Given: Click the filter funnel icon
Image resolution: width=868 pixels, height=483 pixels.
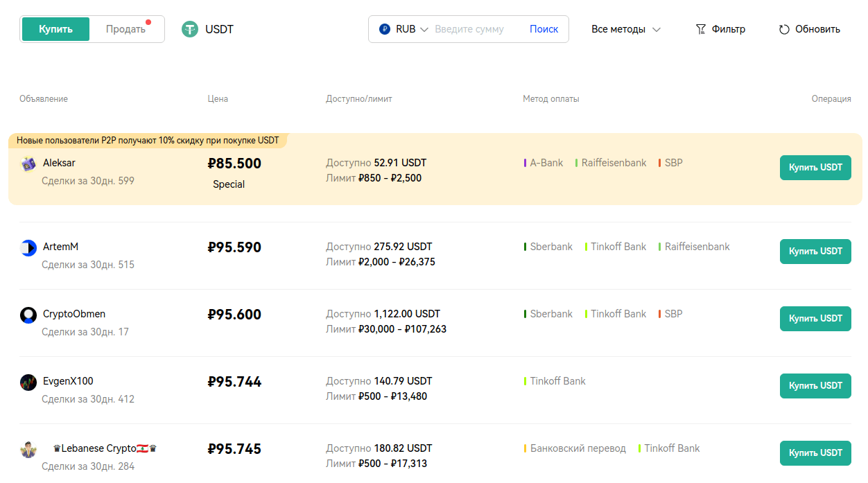Looking at the screenshot, I should pyautogui.click(x=700, y=29).
